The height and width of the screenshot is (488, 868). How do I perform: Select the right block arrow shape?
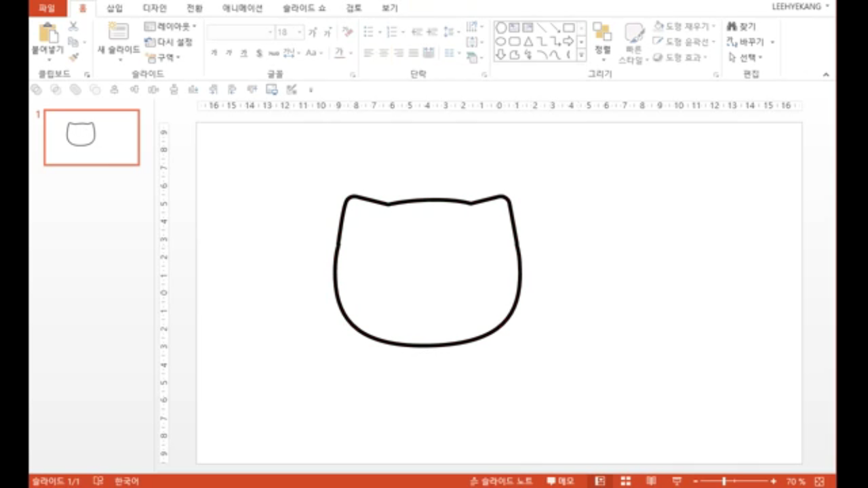569,41
